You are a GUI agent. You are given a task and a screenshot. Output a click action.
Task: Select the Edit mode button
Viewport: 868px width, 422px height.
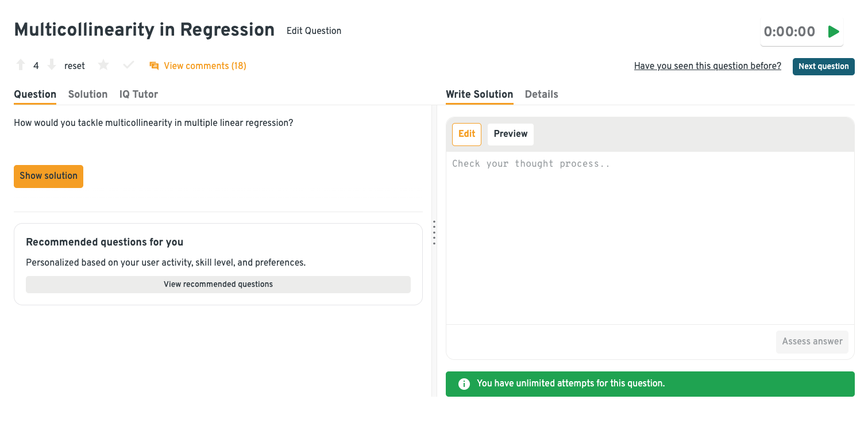coord(466,134)
